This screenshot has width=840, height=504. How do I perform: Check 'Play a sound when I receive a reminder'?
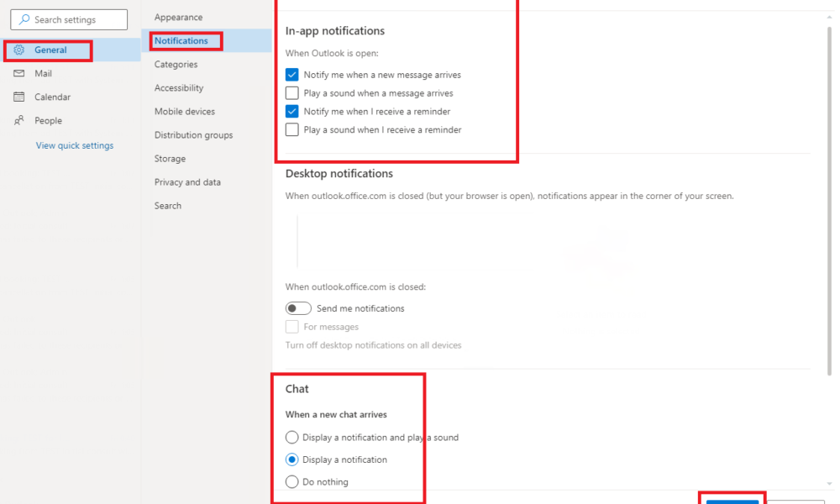(x=291, y=129)
